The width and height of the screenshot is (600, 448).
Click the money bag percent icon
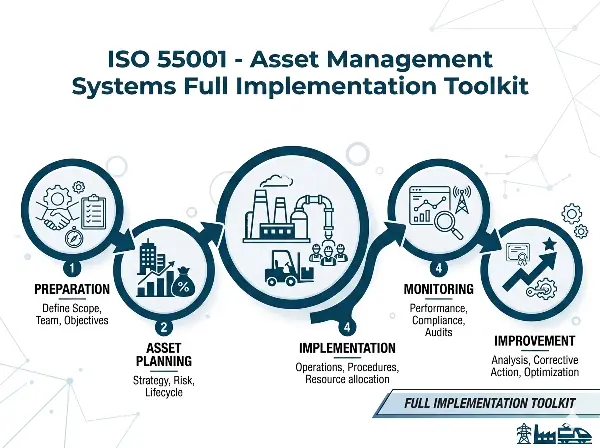point(184,282)
